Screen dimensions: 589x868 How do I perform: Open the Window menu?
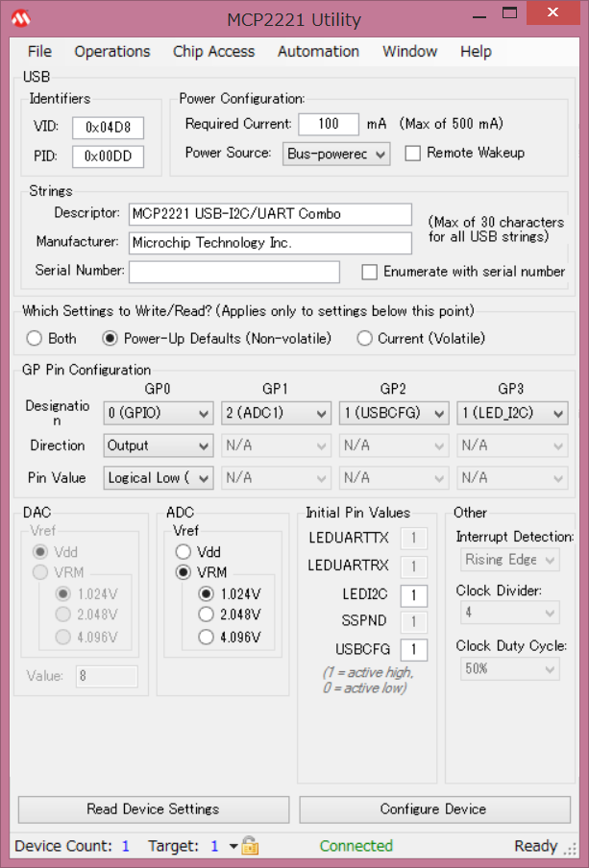tap(409, 52)
